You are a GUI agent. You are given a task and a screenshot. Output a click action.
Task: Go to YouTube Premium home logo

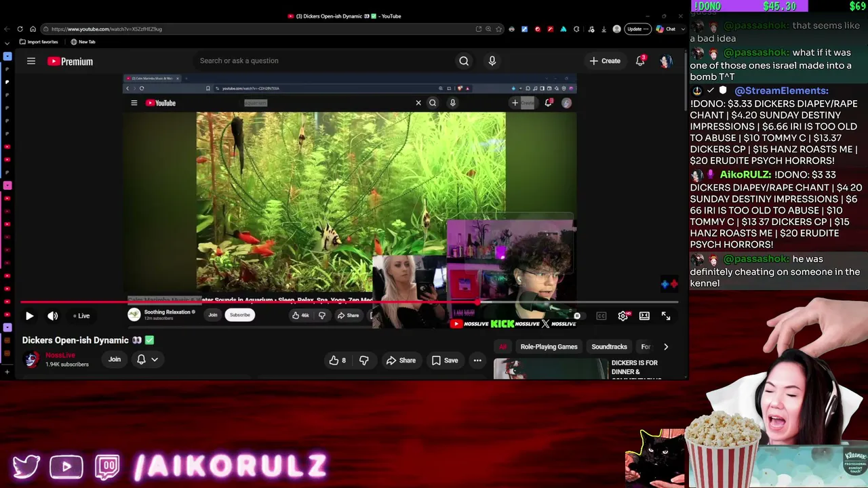tap(70, 61)
